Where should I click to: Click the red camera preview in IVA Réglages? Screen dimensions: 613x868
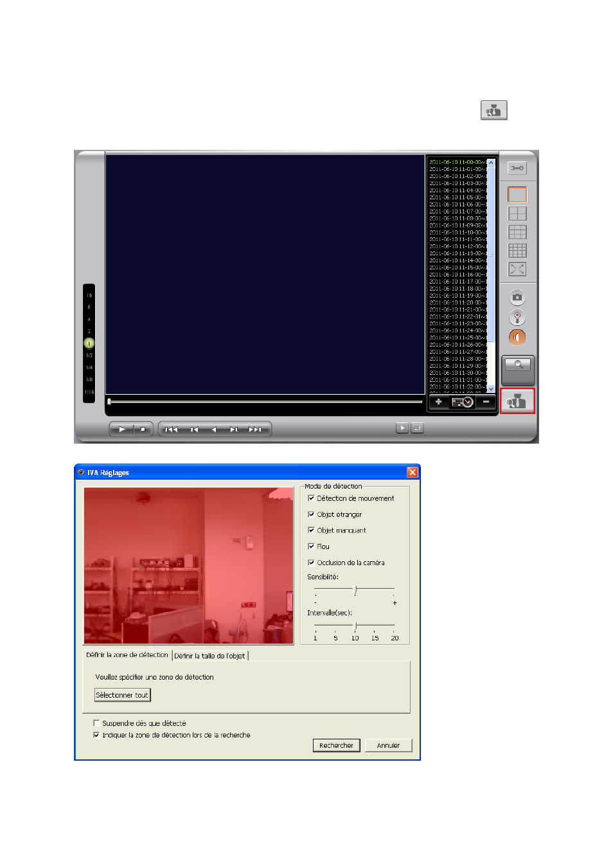pos(188,566)
